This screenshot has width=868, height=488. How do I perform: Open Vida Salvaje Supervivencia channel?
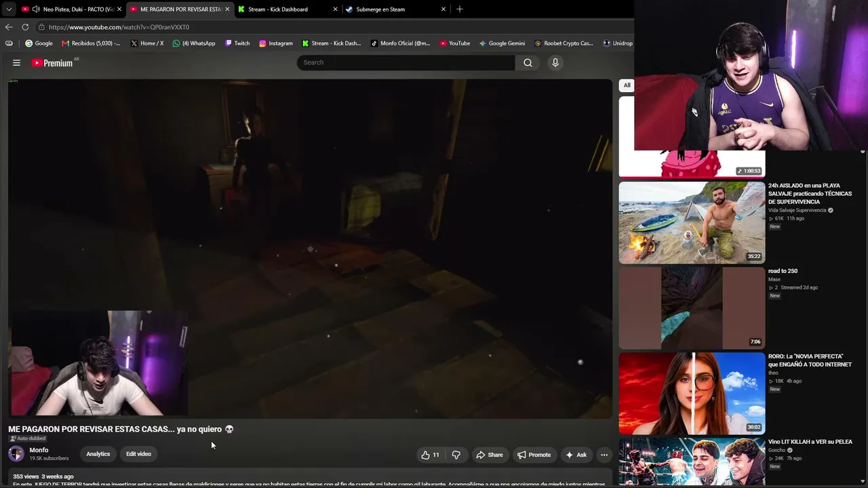[x=797, y=210]
